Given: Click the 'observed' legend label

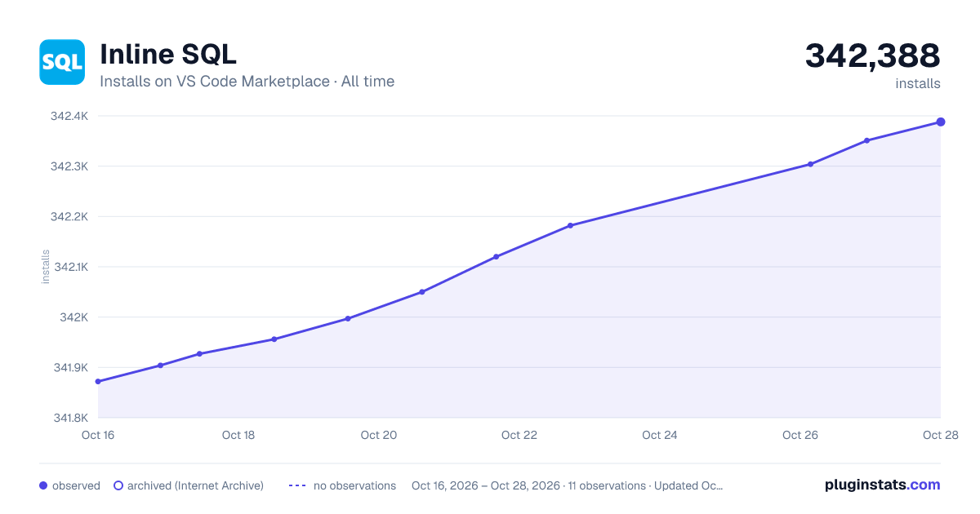Looking at the screenshot, I should point(76,485).
